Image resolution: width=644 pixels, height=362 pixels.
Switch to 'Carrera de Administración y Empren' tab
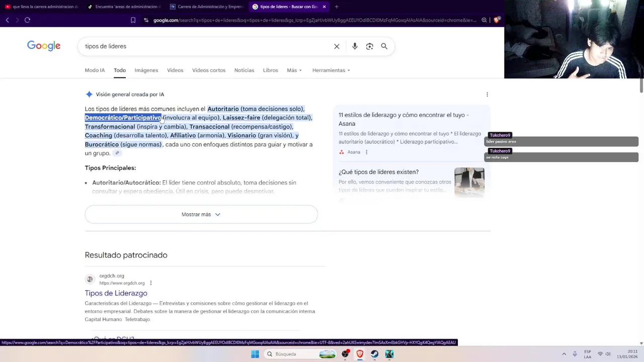coord(206,7)
